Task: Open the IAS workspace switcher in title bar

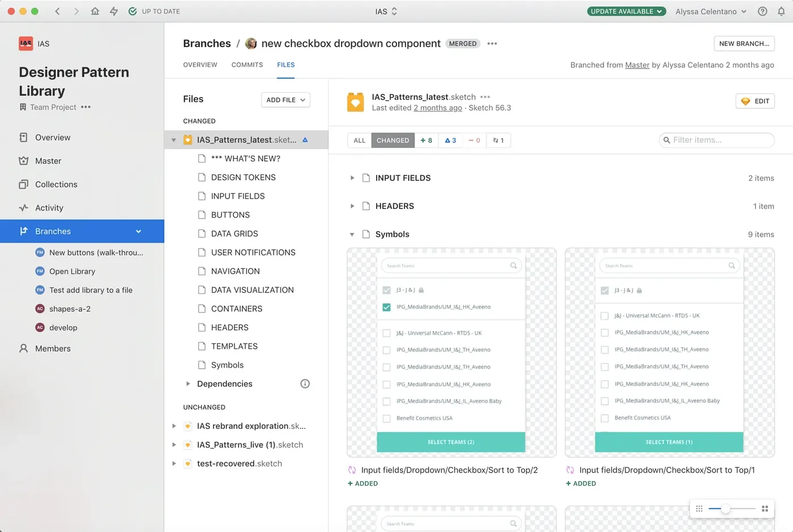Action: pyautogui.click(x=386, y=11)
